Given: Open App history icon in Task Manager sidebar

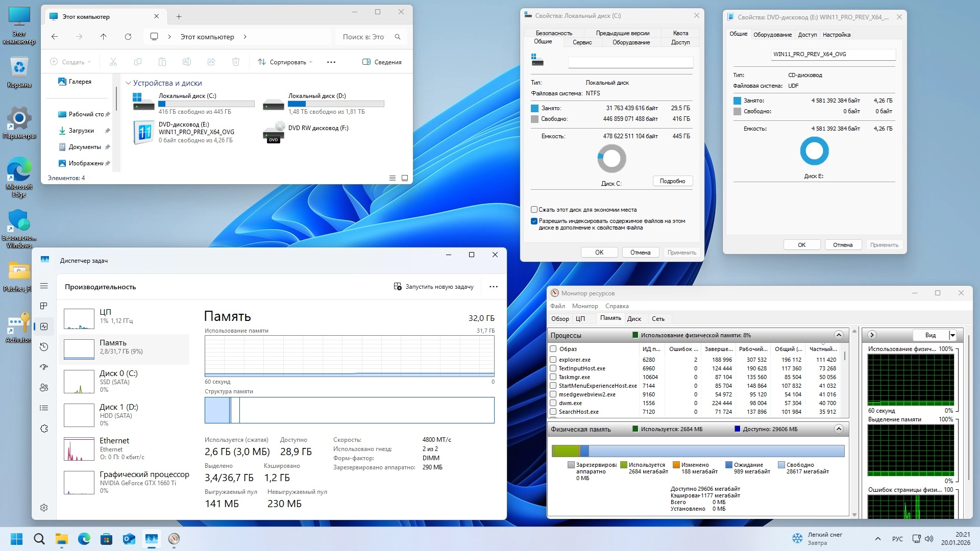Looking at the screenshot, I should click(x=44, y=347).
